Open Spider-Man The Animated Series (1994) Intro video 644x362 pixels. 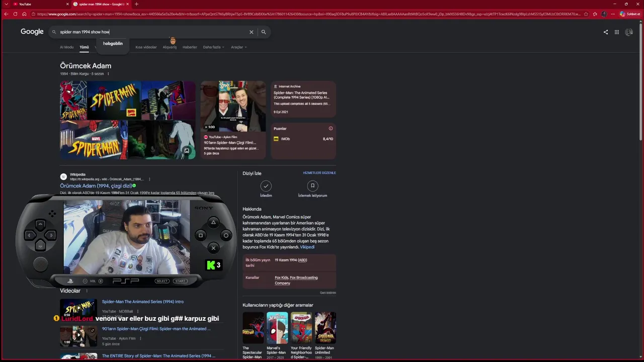(143, 302)
